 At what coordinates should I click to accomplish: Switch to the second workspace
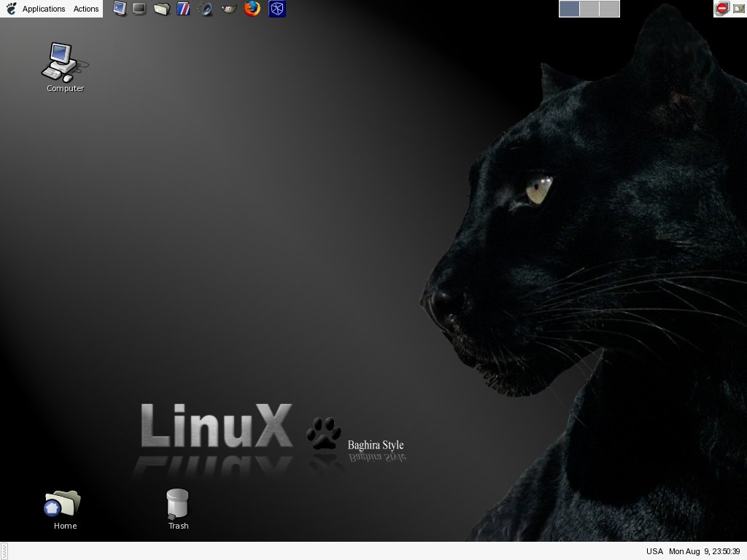(x=589, y=9)
